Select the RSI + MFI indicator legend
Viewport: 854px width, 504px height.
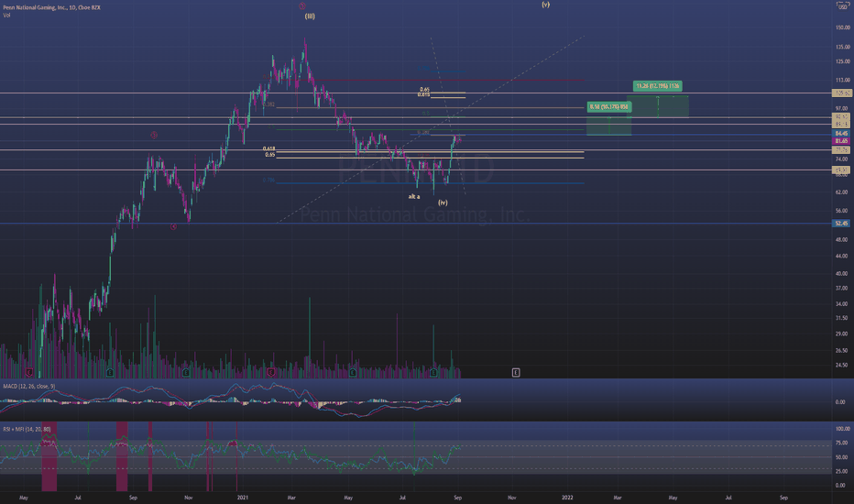pyautogui.click(x=27, y=430)
